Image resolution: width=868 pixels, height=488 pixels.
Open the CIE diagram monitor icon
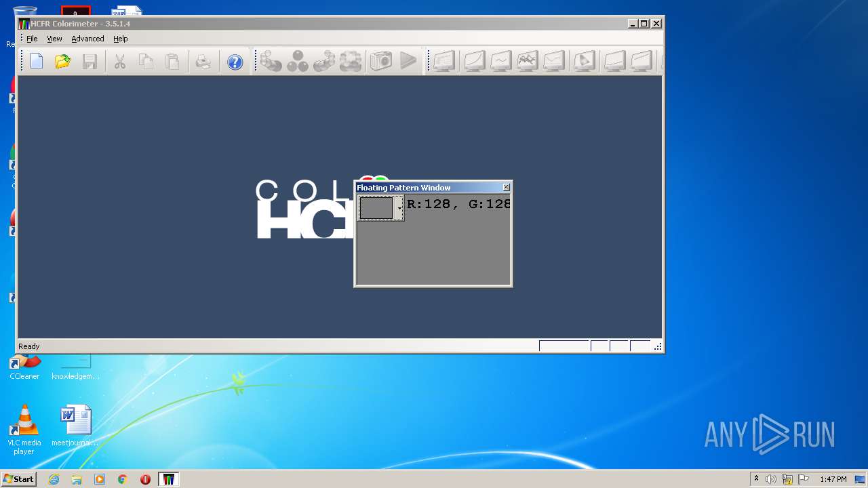[x=584, y=61]
